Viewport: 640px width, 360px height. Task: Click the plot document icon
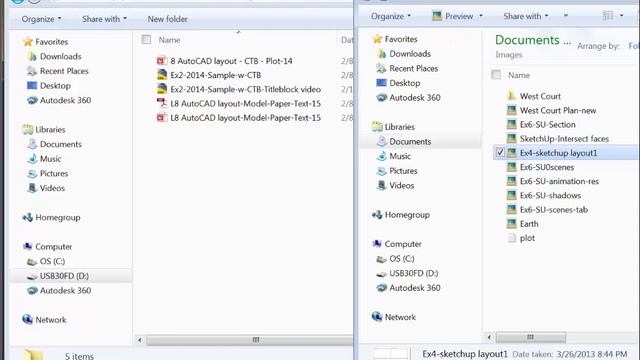511,238
